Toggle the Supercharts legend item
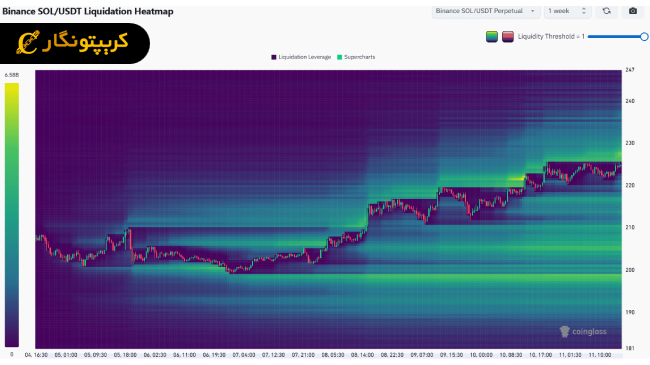The width and height of the screenshot is (650, 365). pyautogui.click(x=356, y=57)
